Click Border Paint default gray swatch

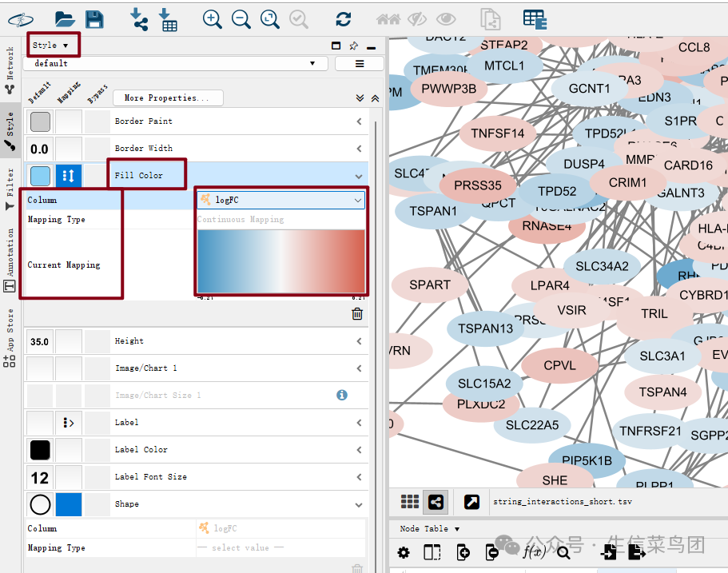(x=40, y=121)
